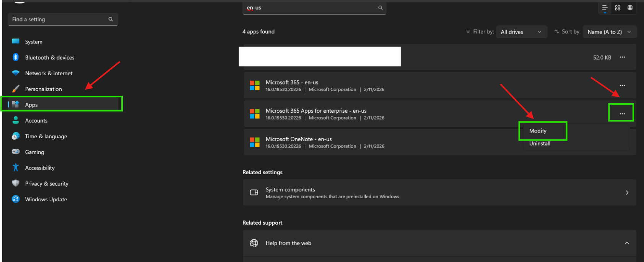Click the Related settings heading

click(x=262, y=172)
